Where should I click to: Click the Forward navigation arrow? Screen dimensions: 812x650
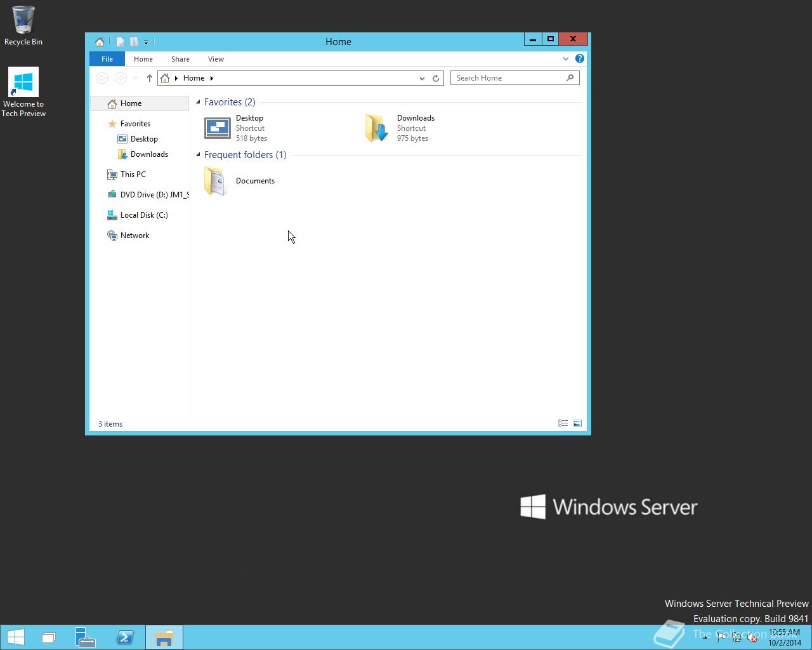click(121, 78)
